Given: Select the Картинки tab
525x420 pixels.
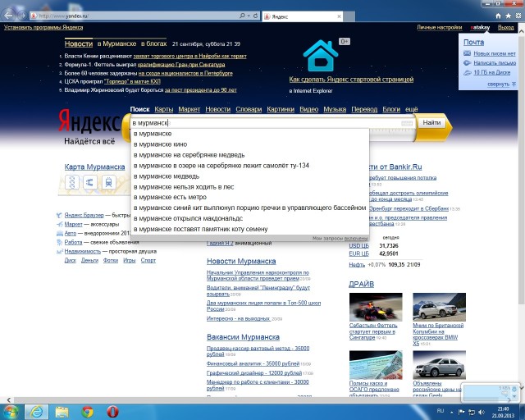Looking at the screenshot, I should pos(281,109).
